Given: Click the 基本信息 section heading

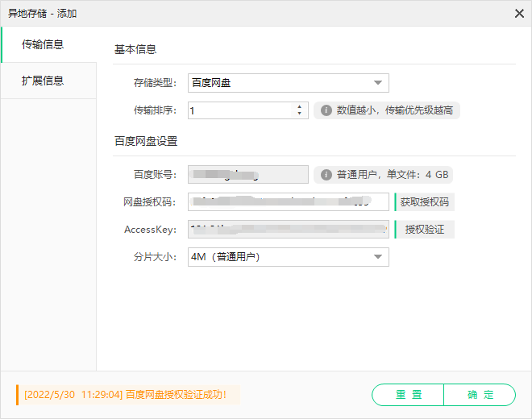Looking at the screenshot, I should click(x=135, y=49).
